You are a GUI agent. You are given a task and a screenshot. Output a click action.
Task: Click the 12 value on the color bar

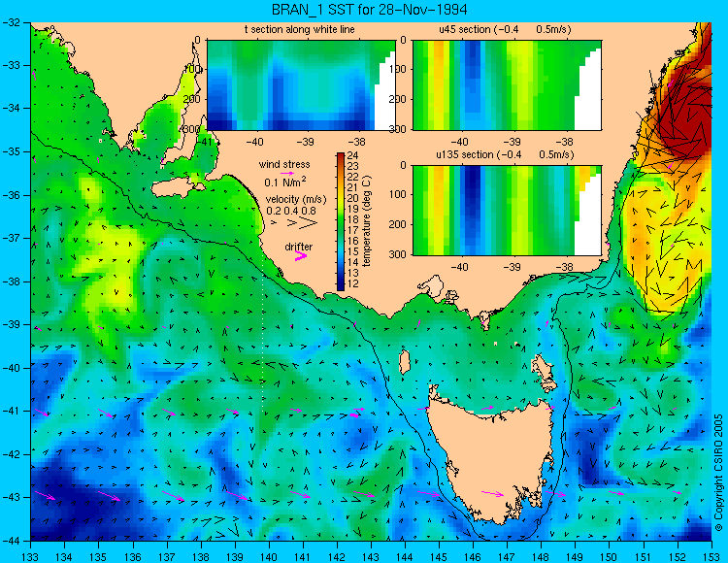click(x=353, y=283)
